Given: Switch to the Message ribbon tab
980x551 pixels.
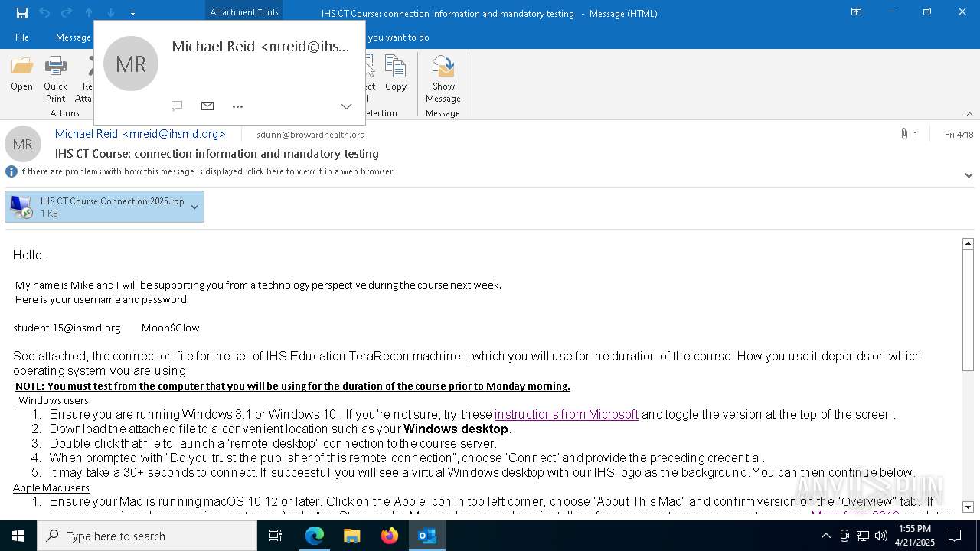Looking at the screenshot, I should [x=73, y=37].
